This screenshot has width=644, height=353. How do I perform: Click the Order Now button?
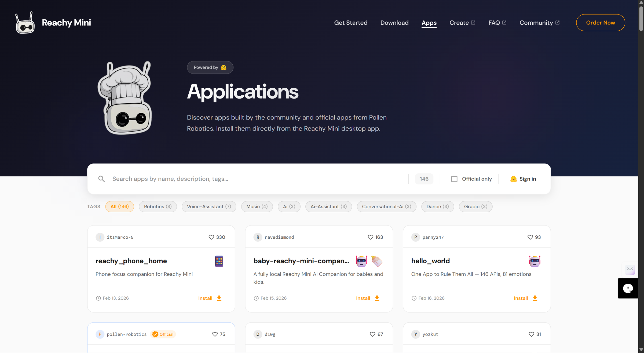click(601, 23)
